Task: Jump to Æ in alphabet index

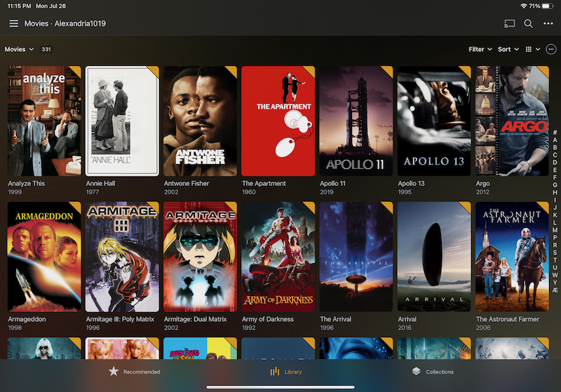Action: tap(555, 290)
